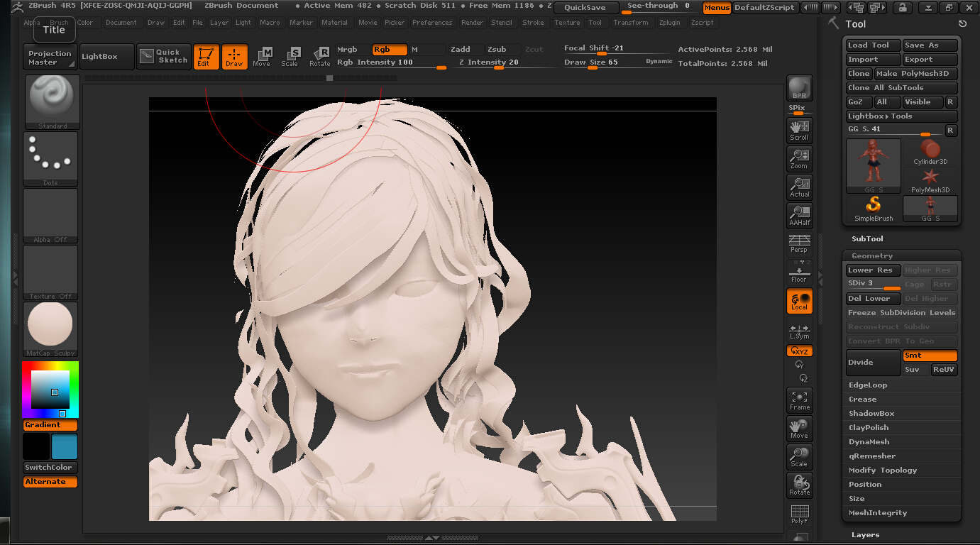Open the Texture Off selector
The width and height of the screenshot is (980, 545).
pos(50,272)
